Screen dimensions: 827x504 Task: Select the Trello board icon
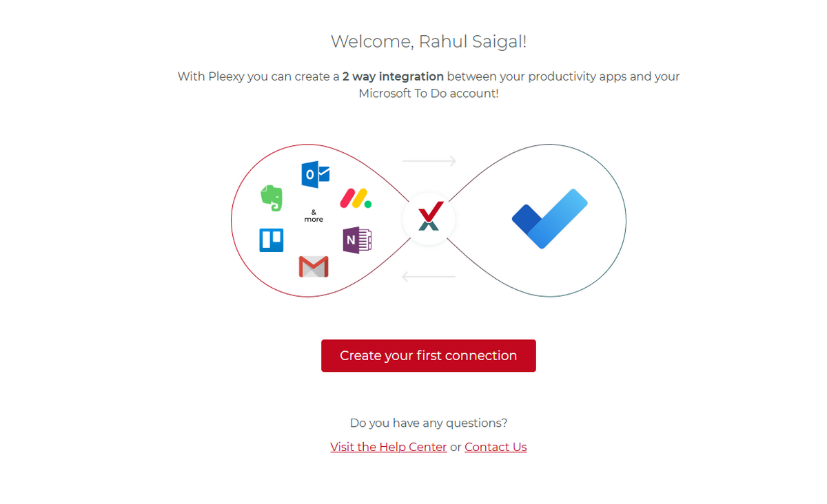tap(272, 240)
